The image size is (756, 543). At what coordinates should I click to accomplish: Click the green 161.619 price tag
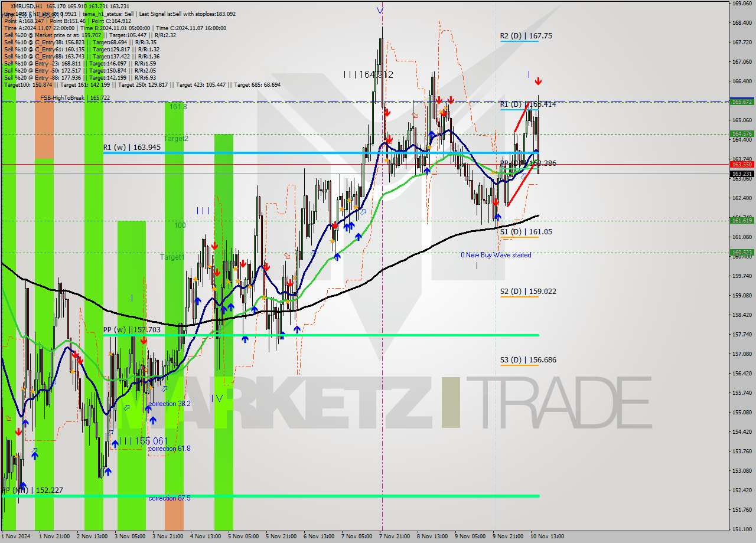coord(742,220)
